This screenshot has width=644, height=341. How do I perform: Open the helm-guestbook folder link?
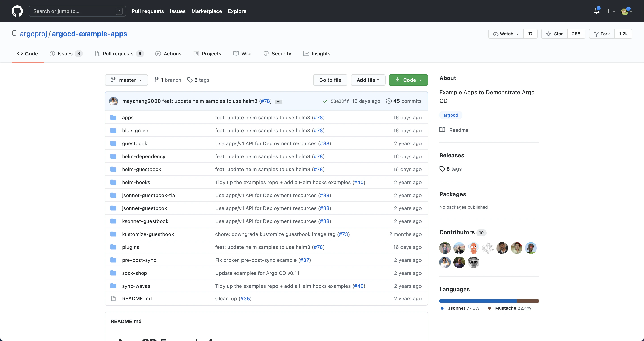pos(142,169)
